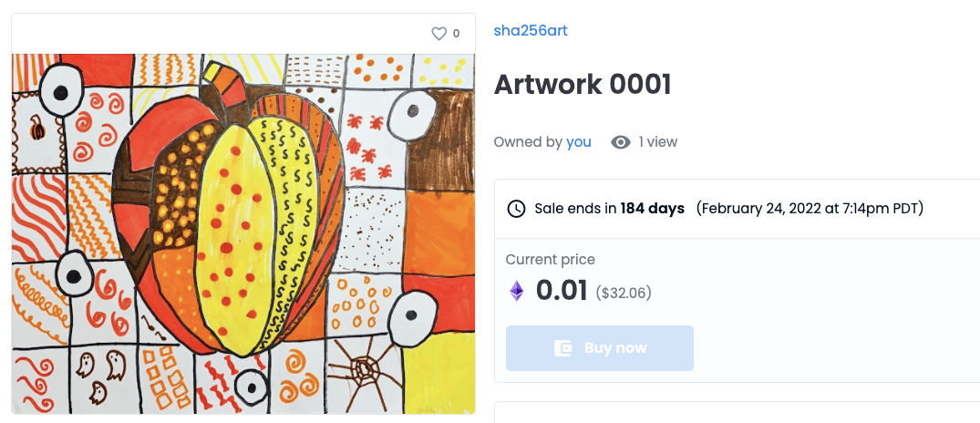Open the owner profile link "you"
The width and height of the screenshot is (980, 423).
pos(579,142)
